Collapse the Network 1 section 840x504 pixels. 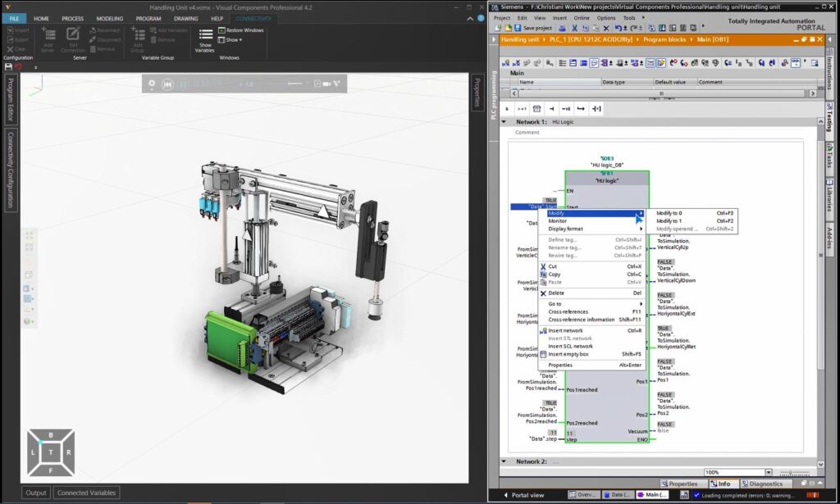[x=504, y=121]
